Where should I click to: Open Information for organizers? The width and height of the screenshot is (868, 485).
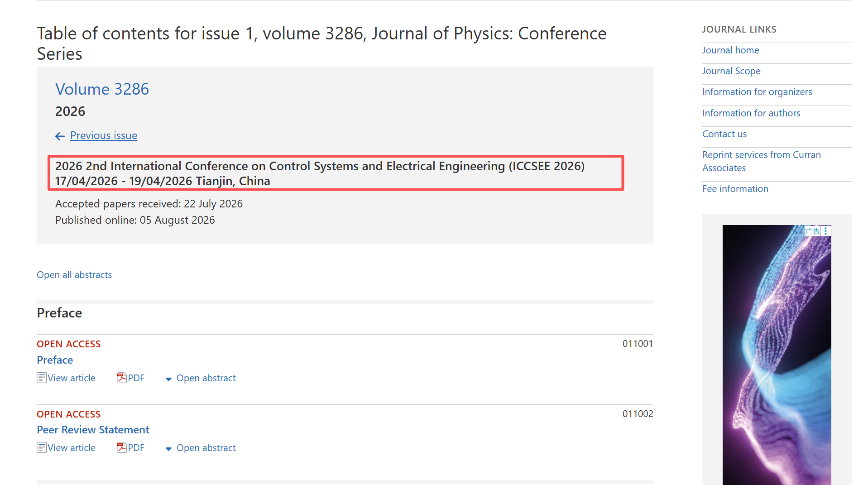click(757, 92)
